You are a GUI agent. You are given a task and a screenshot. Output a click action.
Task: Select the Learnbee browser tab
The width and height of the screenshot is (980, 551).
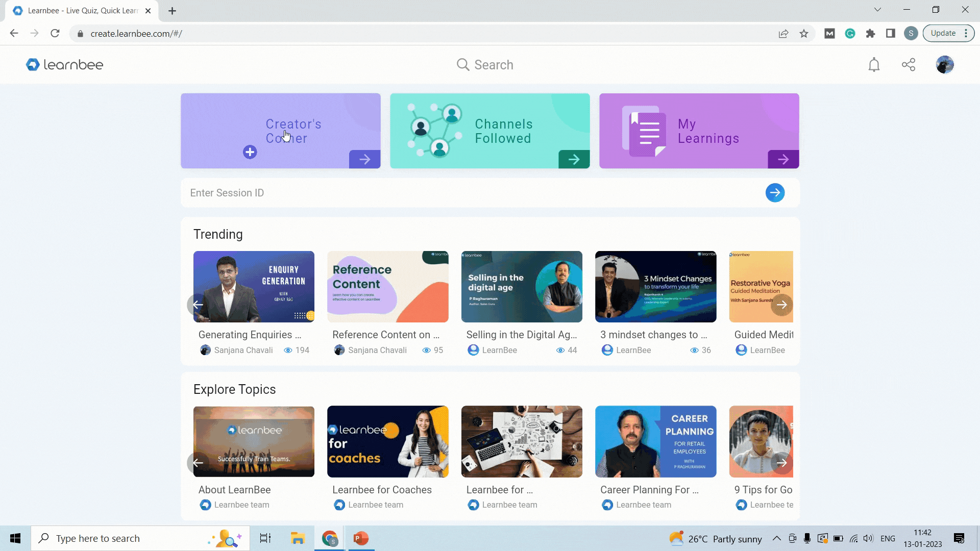coord(82,11)
